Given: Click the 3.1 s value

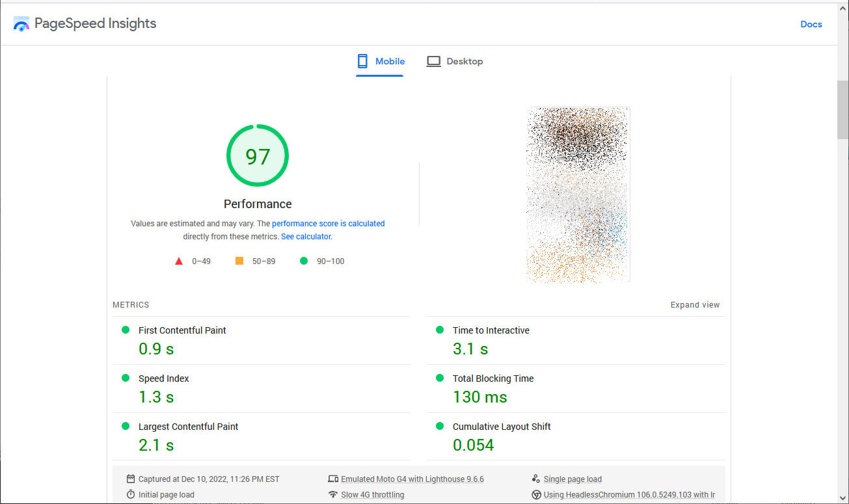Looking at the screenshot, I should coord(470,349).
